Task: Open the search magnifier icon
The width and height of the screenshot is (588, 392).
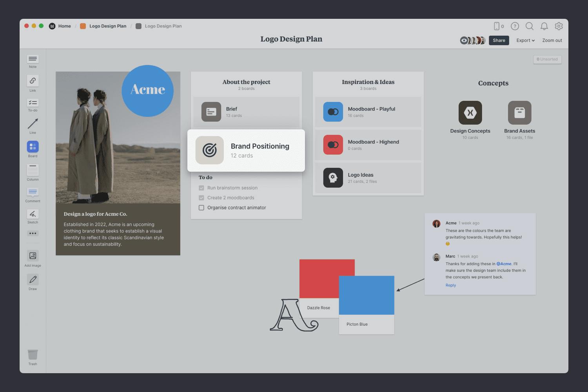Action: [529, 26]
